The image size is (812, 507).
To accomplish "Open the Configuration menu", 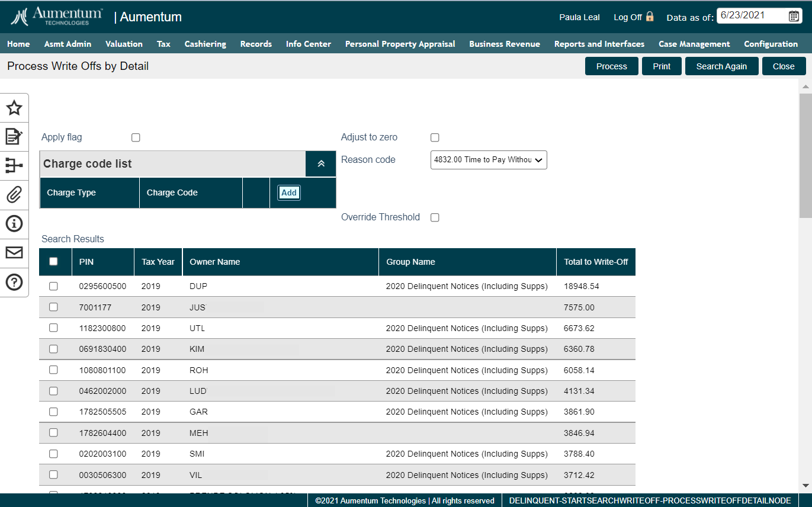I will tap(771, 44).
